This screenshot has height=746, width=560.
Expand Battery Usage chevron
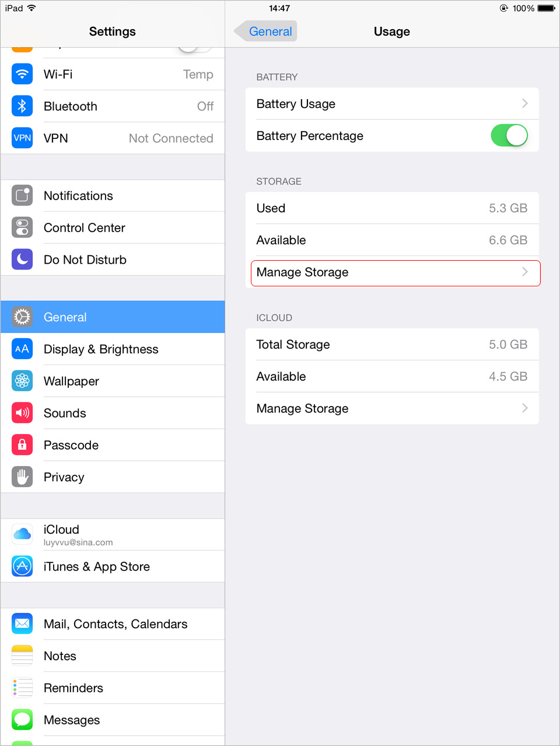525,103
